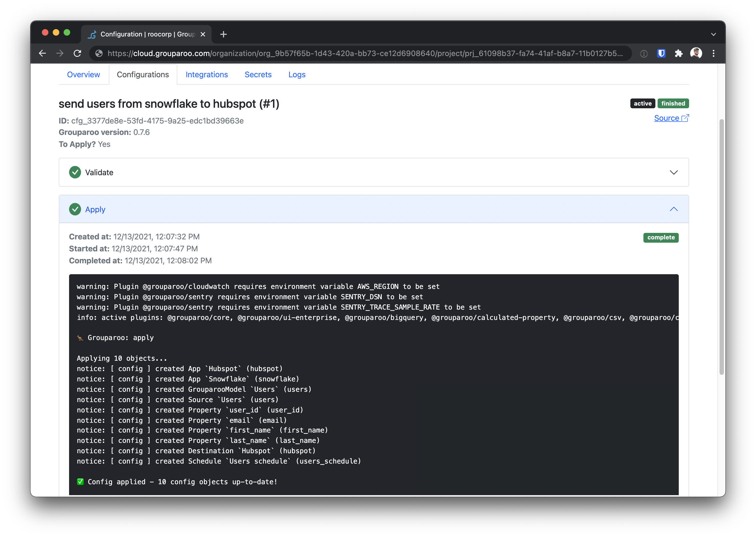Screen dimensions: 756x537
Task: Click the browser address bar URL
Action: [365, 53]
